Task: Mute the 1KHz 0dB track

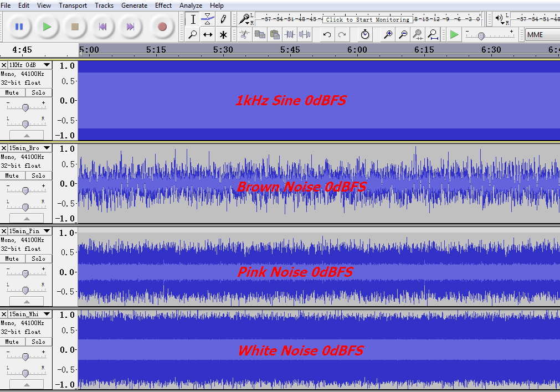Action: click(12, 92)
